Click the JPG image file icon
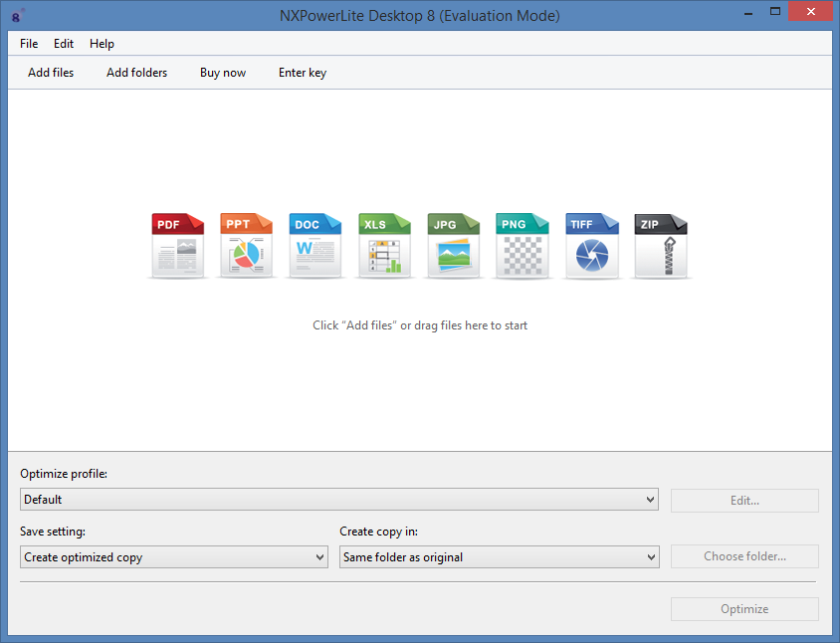Screen dimensions: 840x643 click(453, 245)
